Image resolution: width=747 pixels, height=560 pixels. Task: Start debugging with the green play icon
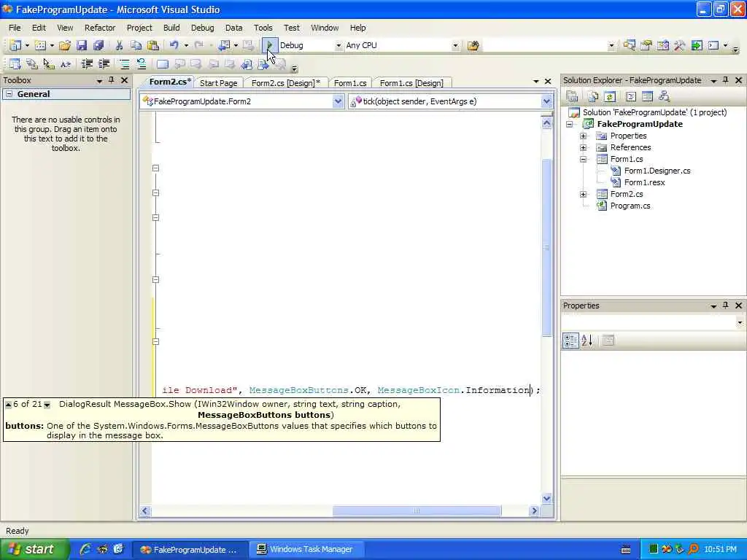[x=270, y=45]
